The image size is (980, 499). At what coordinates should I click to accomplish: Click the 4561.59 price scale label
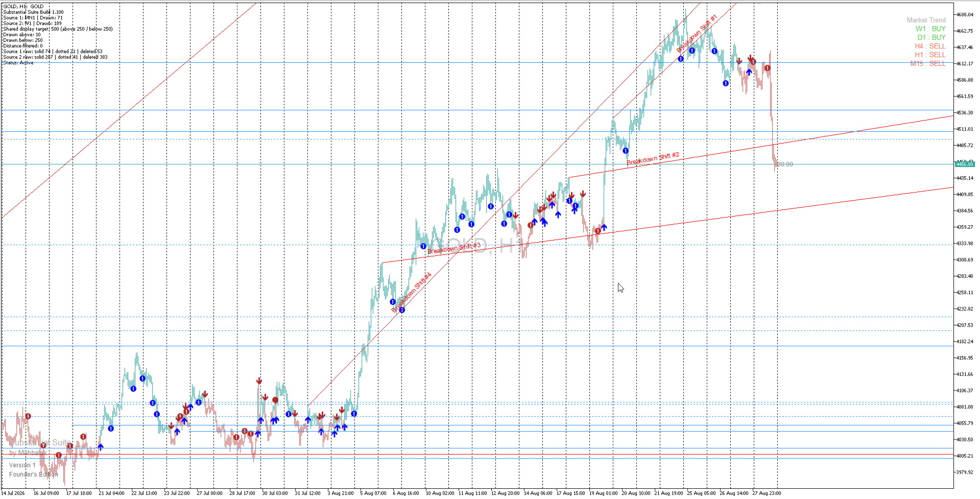coord(965,97)
